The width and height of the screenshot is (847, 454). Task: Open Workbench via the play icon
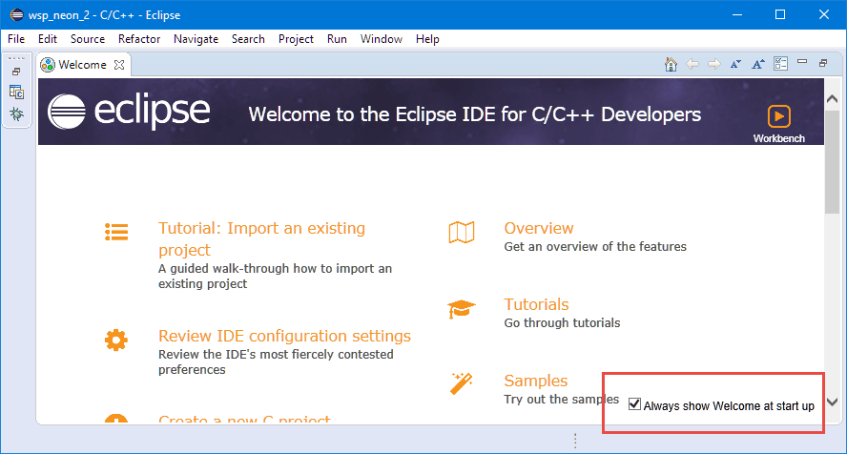(779, 116)
